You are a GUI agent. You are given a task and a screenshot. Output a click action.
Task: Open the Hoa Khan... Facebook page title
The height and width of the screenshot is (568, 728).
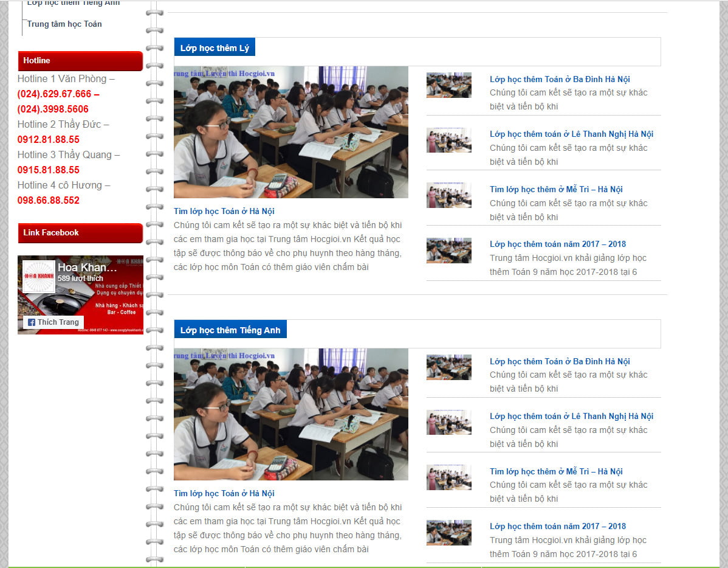pyautogui.click(x=88, y=267)
